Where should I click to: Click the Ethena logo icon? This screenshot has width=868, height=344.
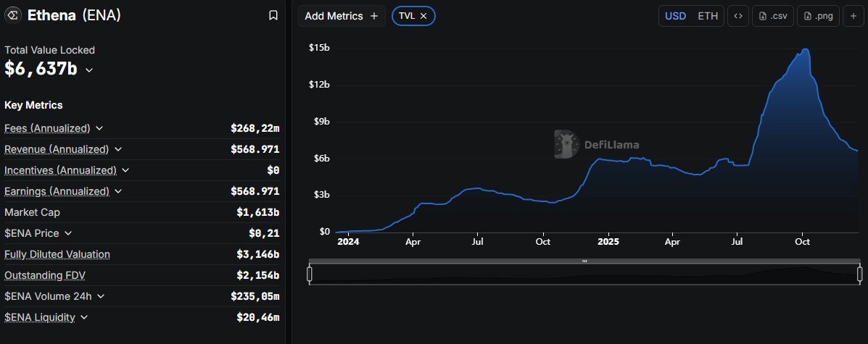[13, 15]
